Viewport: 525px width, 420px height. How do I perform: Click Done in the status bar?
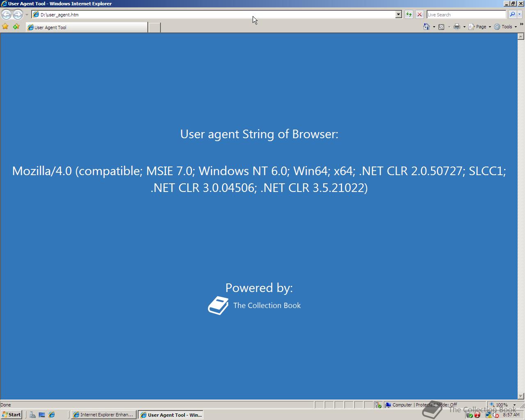pyautogui.click(x=6, y=405)
